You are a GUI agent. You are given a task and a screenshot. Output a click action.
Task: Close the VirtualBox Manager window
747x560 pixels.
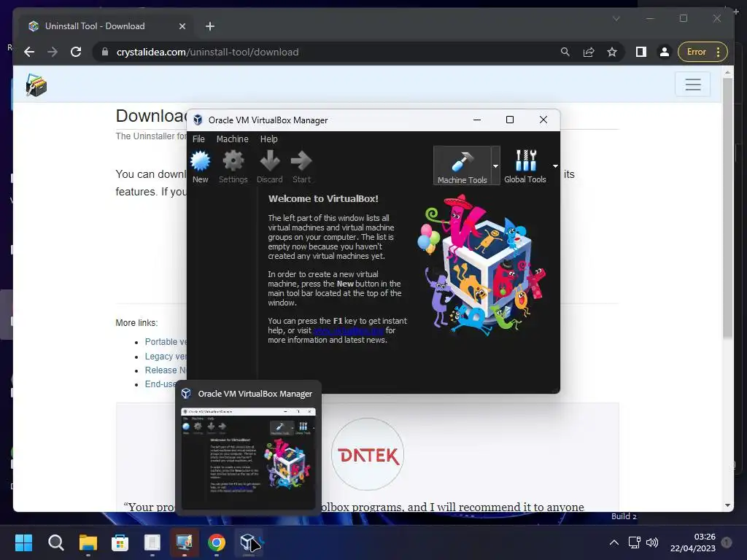543,120
